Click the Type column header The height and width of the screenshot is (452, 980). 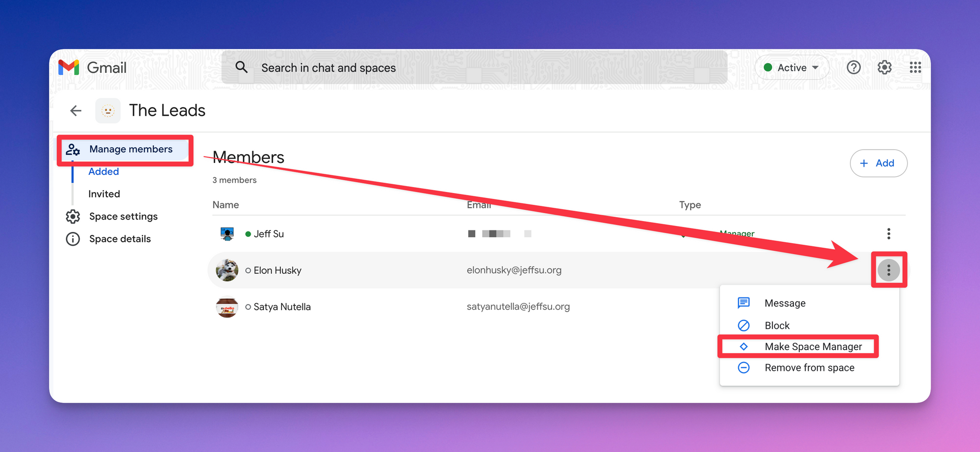690,205
